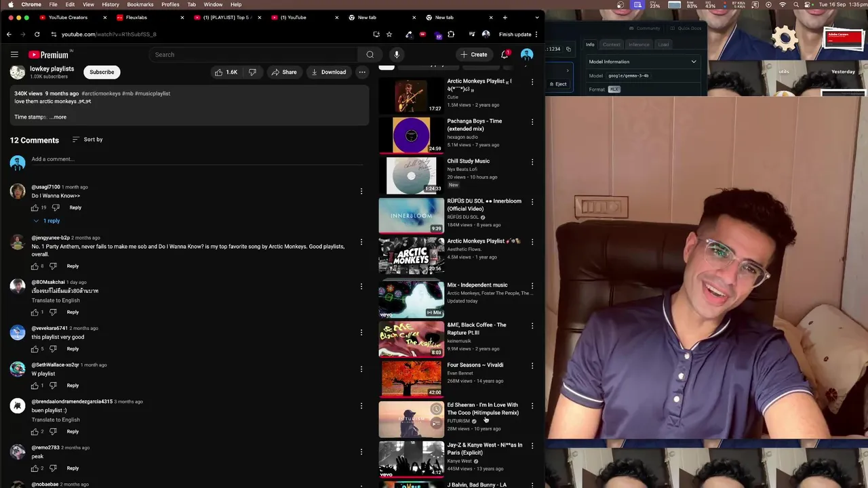Open Arctic Monkeys Playlist by Aesthetic Flows thumbnail
The height and width of the screenshot is (488, 868).
click(412, 256)
